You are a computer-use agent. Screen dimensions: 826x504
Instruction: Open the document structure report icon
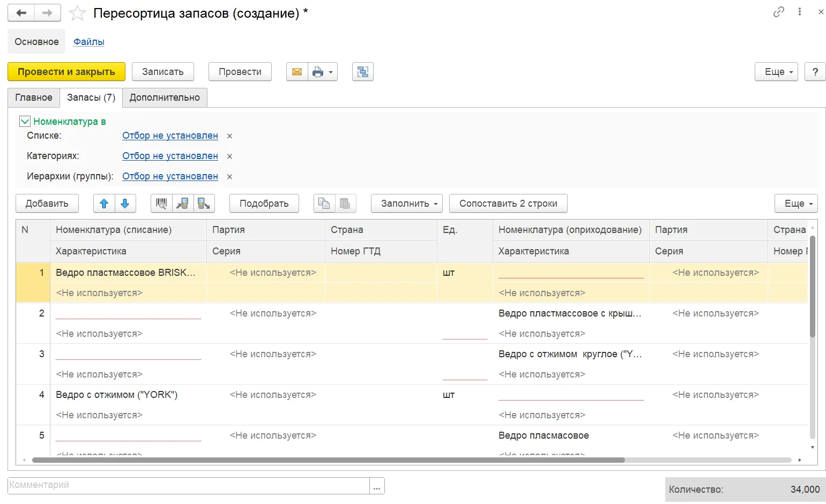click(363, 72)
